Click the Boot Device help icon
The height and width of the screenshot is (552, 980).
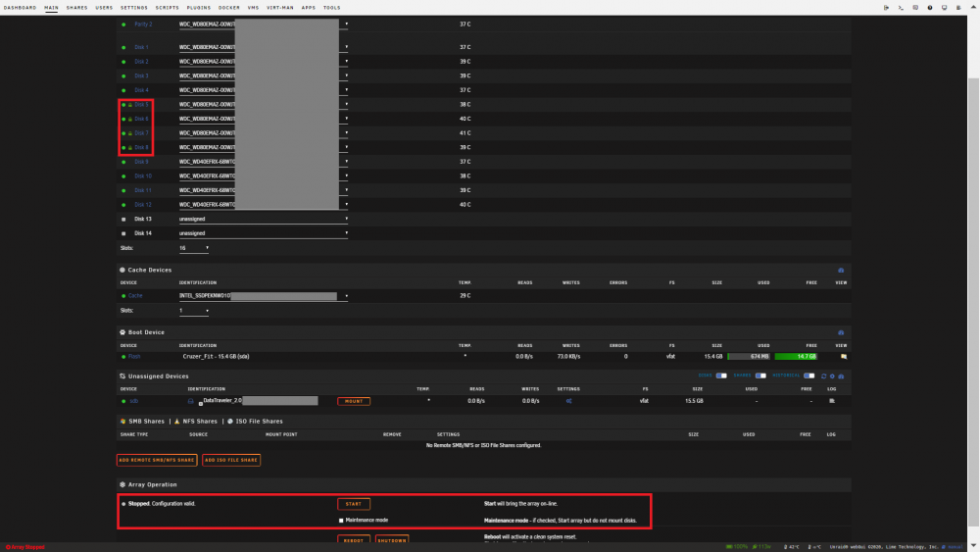[x=841, y=332]
